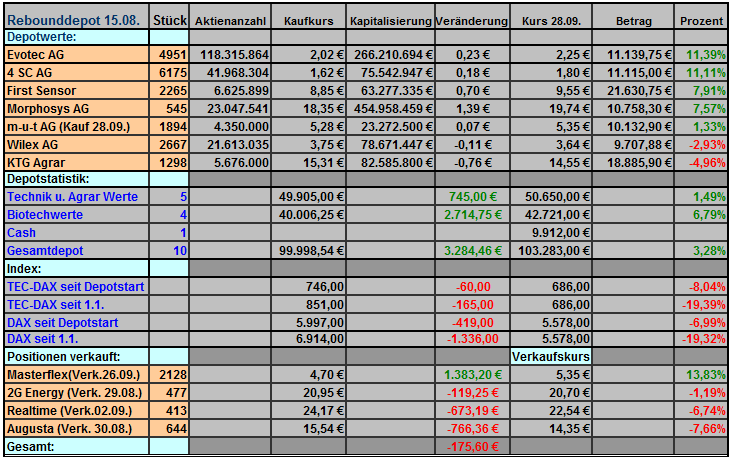This screenshot has height=461, width=732.
Task: Select the 'Gesamt:' row label
Action: pos(30,447)
